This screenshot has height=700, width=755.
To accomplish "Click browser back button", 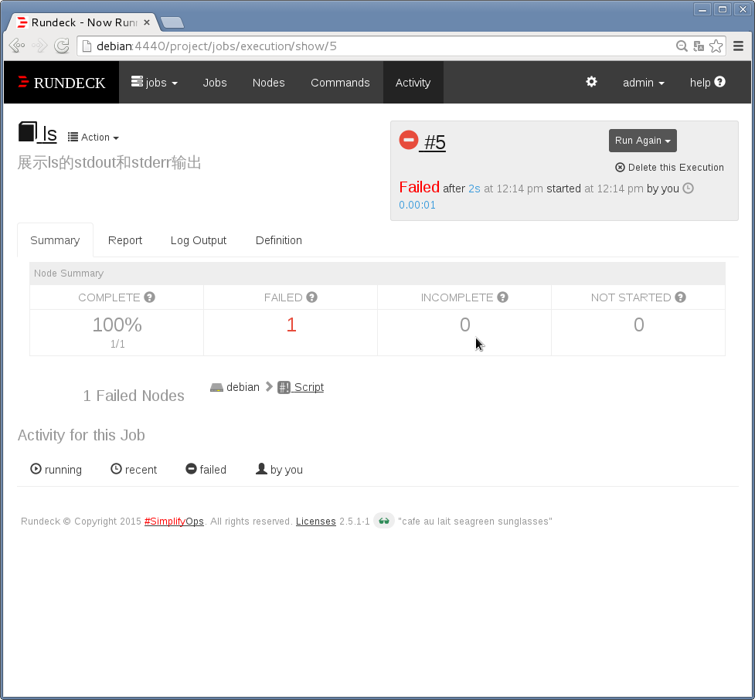I will point(17,46).
